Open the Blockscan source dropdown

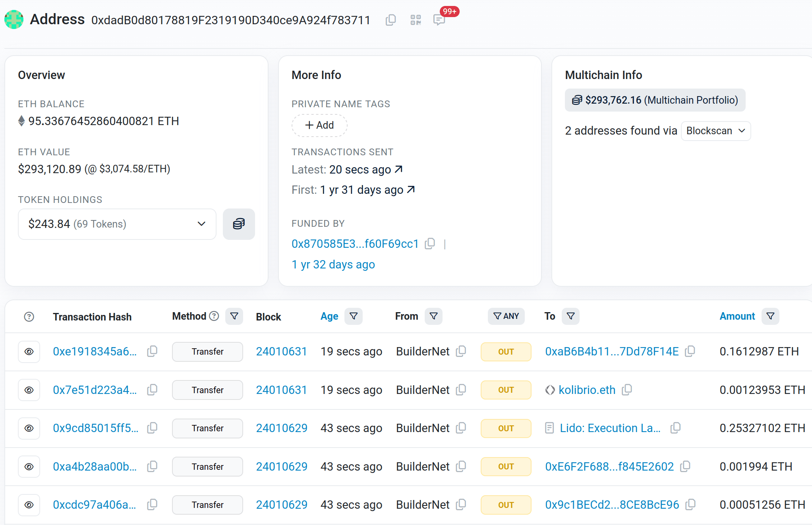coord(715,131)
